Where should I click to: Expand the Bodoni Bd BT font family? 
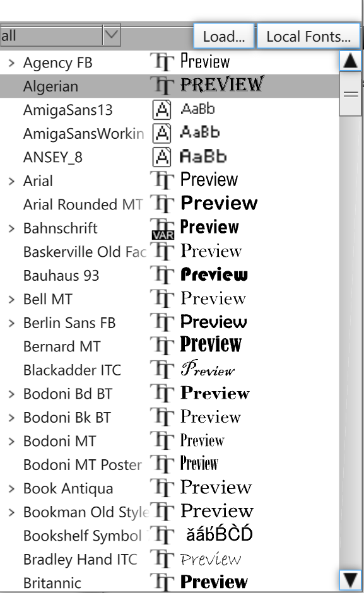[x=12, y=394]
